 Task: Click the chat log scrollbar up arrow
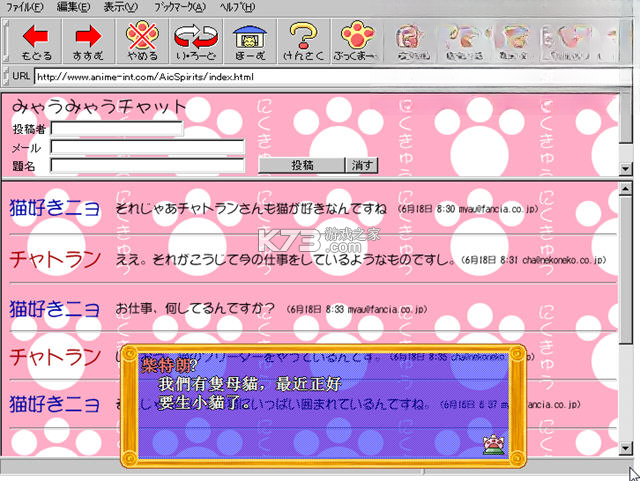coord(625,188)
